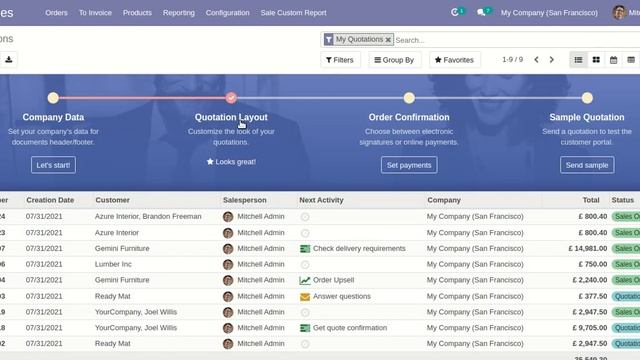Viewport: 640px width, 360px height.
Task: Click the Order Upsell activity text
Action: tap(333, 280)
